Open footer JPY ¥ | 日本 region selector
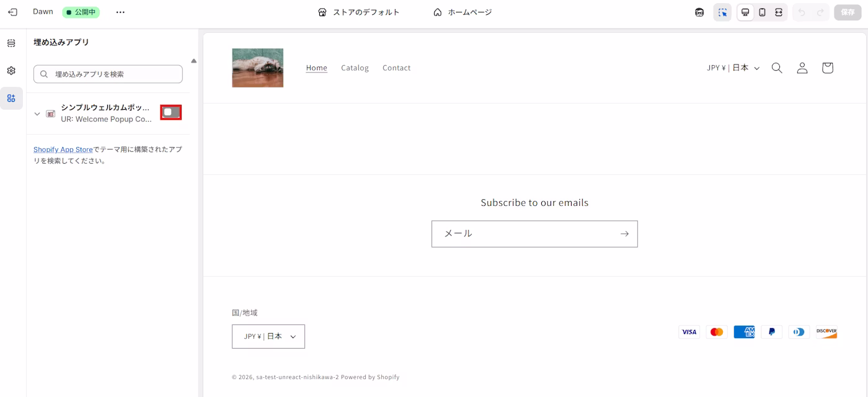868x397 pixels. (268, 336)
